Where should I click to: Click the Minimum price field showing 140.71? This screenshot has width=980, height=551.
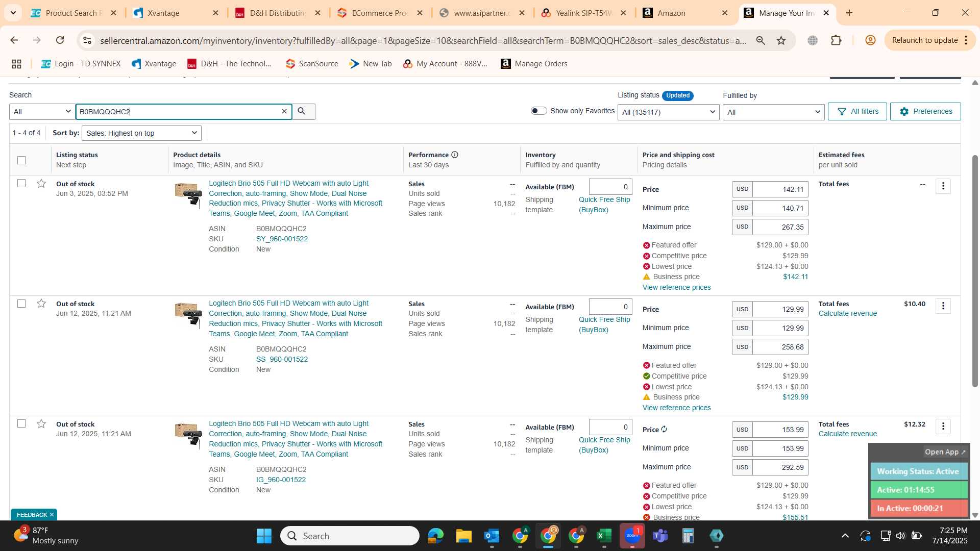click(780, 208)
